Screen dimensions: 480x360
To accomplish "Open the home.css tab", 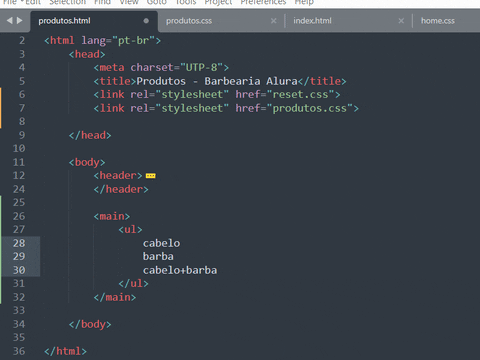I will (x=438, y=21).
